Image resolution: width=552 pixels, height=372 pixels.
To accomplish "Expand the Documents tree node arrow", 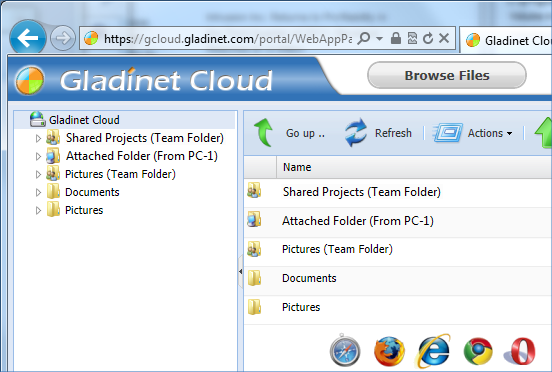I will click(x=38, y=193).
